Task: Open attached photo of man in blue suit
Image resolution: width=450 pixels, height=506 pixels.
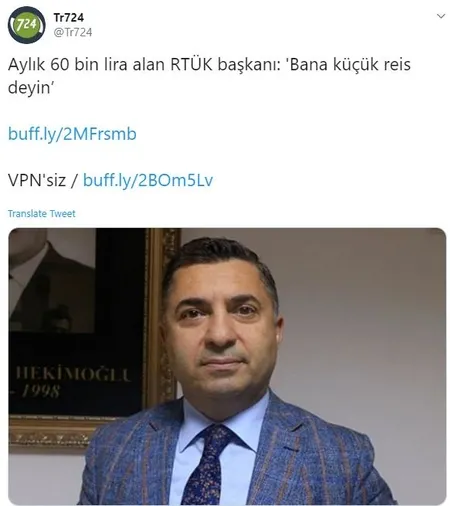Action: [x=227, y=366]
